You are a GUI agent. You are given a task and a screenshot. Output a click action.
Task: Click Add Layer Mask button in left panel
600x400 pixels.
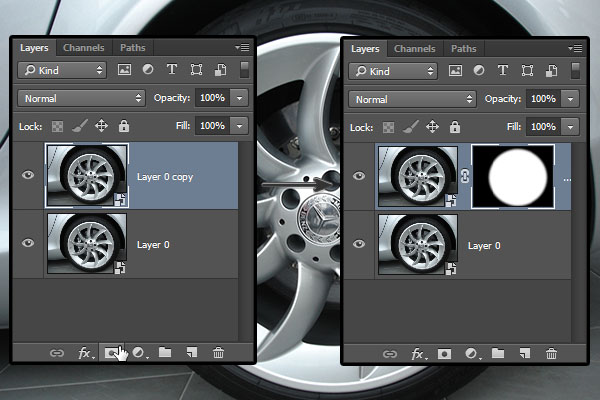point(113,352)
